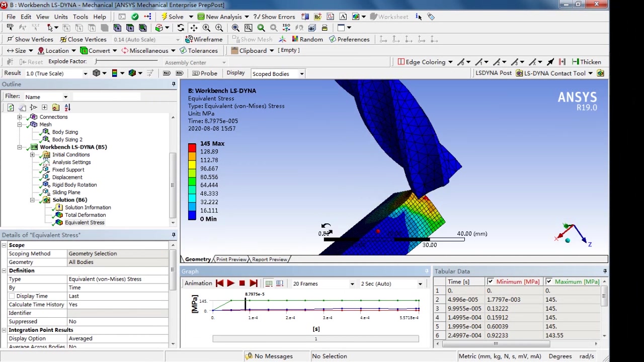Click the LSDYNA Post button
Screen dimensions: 644x362
pos(494,73)
